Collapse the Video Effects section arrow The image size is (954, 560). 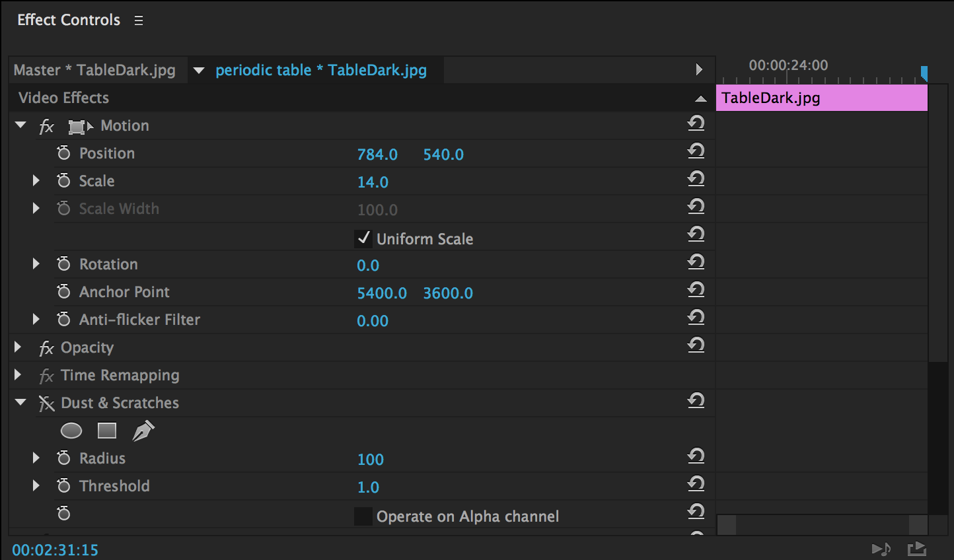(x=701, y=99)
